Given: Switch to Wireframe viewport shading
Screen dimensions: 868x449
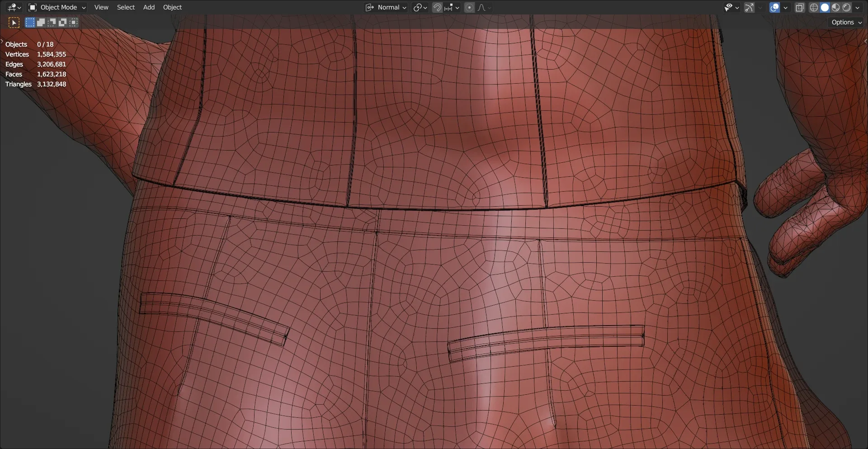Looking at the screenshot, I should click(x=814, y=7).
